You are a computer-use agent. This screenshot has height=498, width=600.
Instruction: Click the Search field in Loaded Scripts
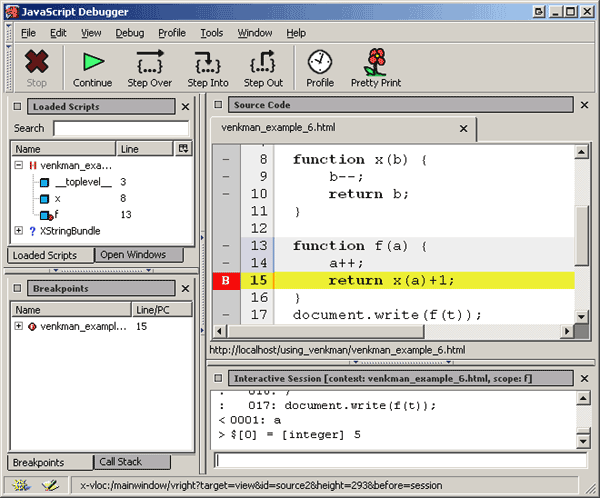pyautogui.click(x=121, y=128)
